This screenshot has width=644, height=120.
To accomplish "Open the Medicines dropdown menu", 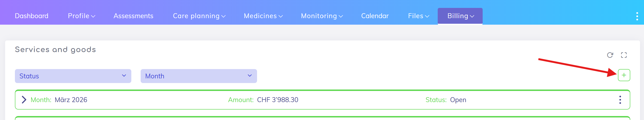I will 263,16.
